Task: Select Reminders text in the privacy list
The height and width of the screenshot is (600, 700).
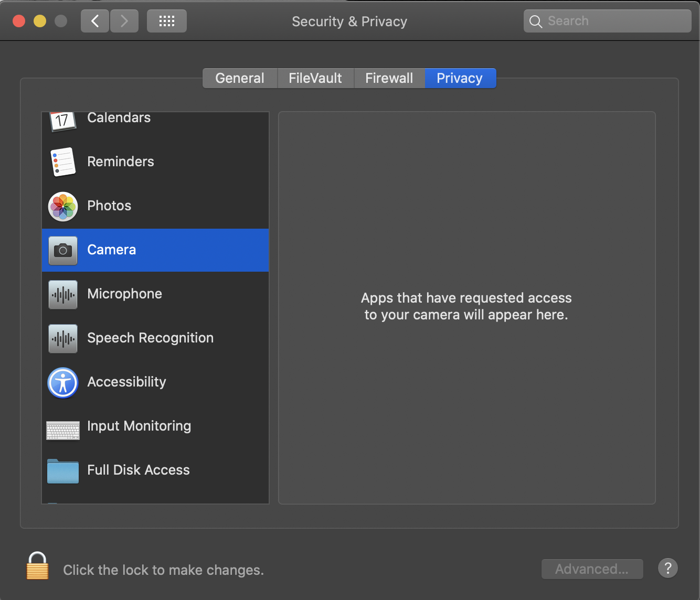Action: tap(121, 162)
